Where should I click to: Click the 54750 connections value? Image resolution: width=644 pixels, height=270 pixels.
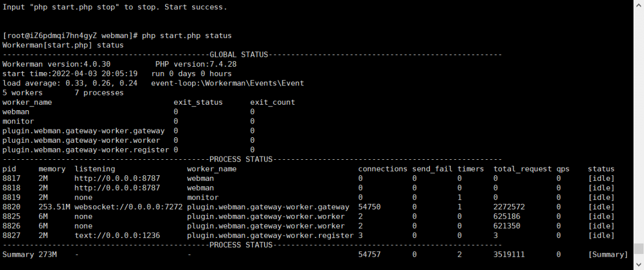coord(369,207)
